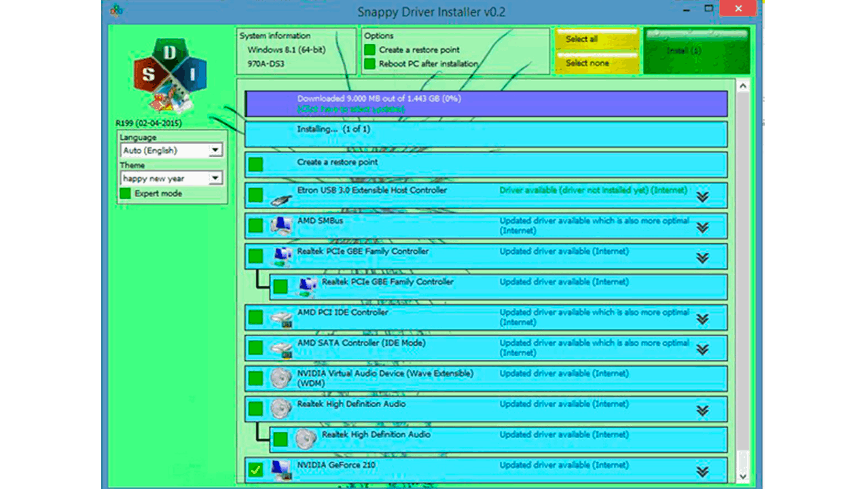The width and height of the screenshot is (868, 489).
Task: Click the Select none button
Action: (x=597, y=63)
